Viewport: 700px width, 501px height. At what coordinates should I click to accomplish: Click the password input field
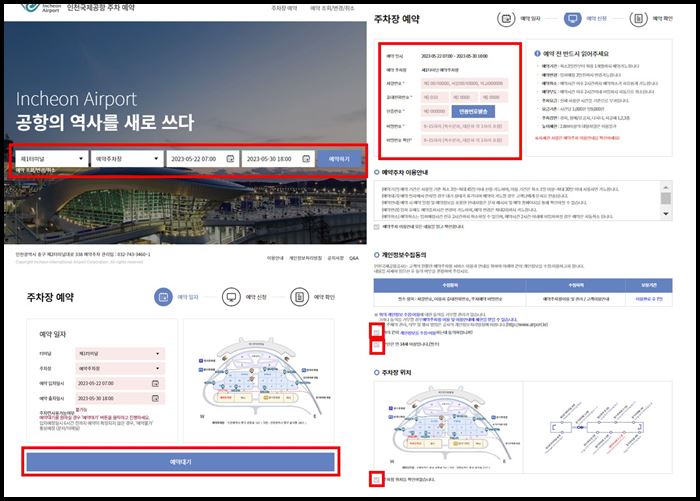pos(465,126)
